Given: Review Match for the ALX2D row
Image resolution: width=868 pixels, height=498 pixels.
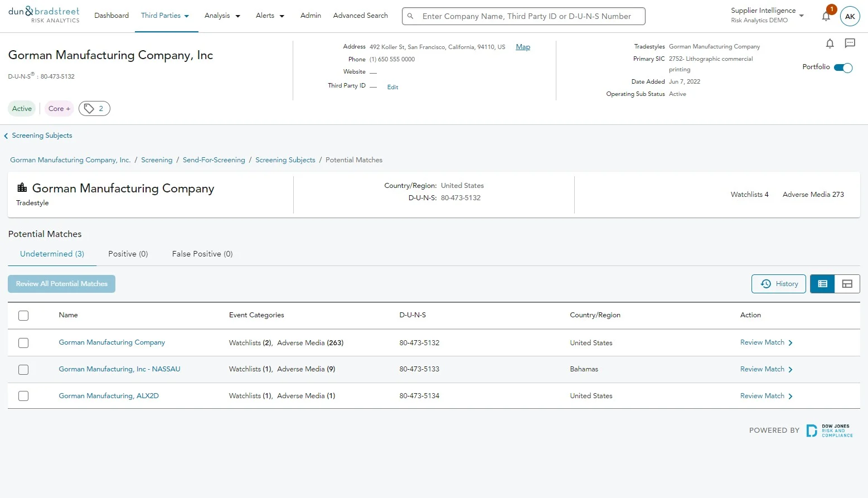Looking at the screenshot, I should pos(766,396).
